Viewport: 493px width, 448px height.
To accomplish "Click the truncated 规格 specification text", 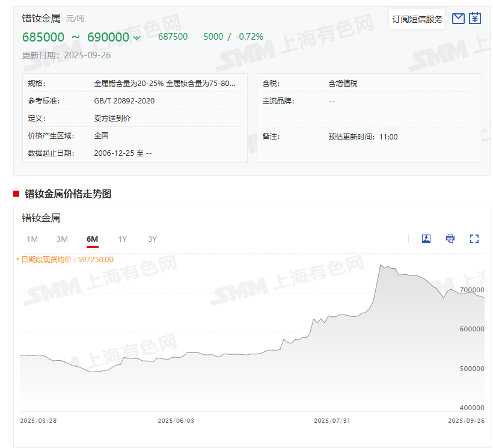I will point(165,84).
